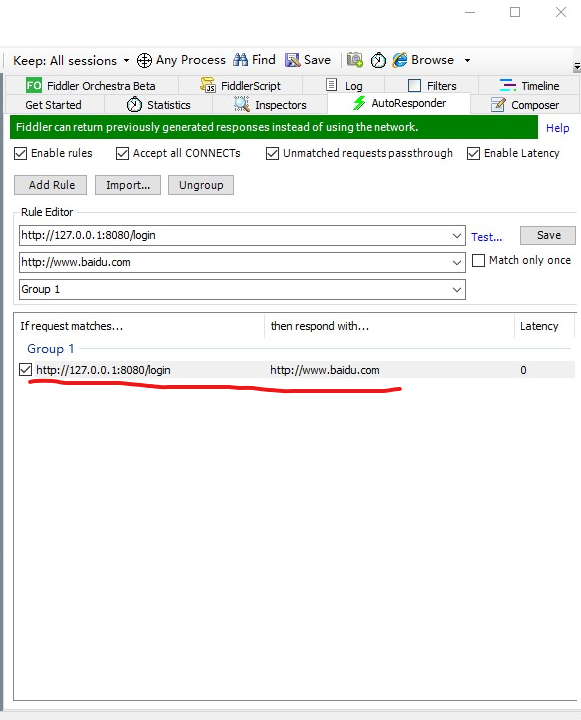Open the Log tab
581x720 pixels.
344,85
